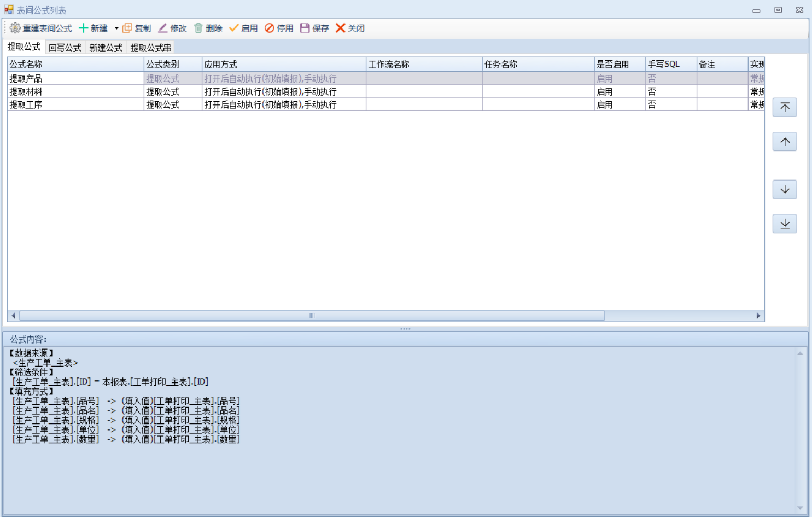Move the formula to the bottom of the list
The height and width of the screenshot is (517, 812).
pyautogui.click(x=785, y=224)
